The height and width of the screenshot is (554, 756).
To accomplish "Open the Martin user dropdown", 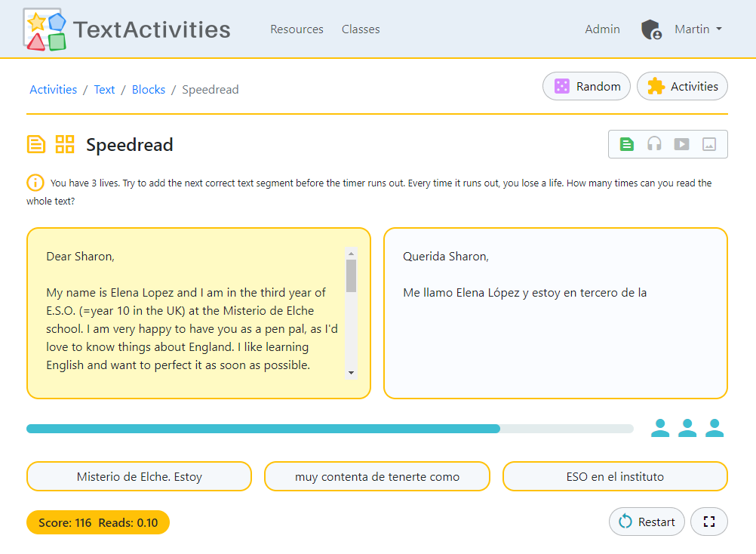I will [698, 29].
